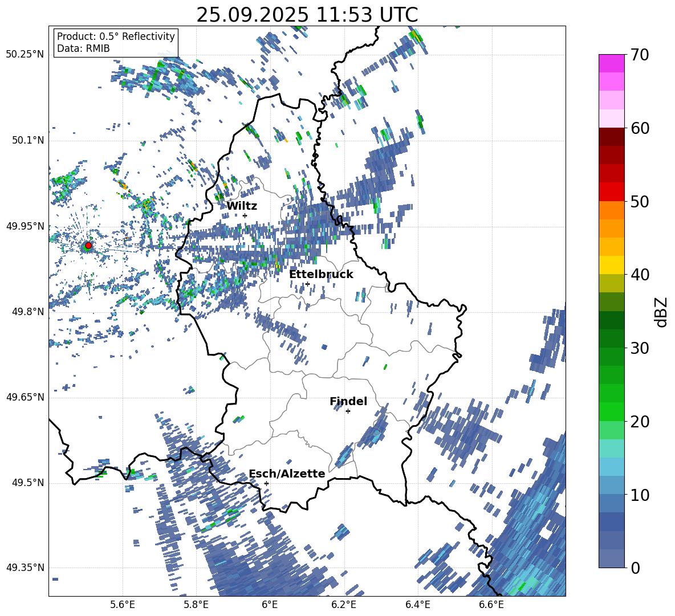Click the 5.6°E longitude label

click(x=123, y=605)
